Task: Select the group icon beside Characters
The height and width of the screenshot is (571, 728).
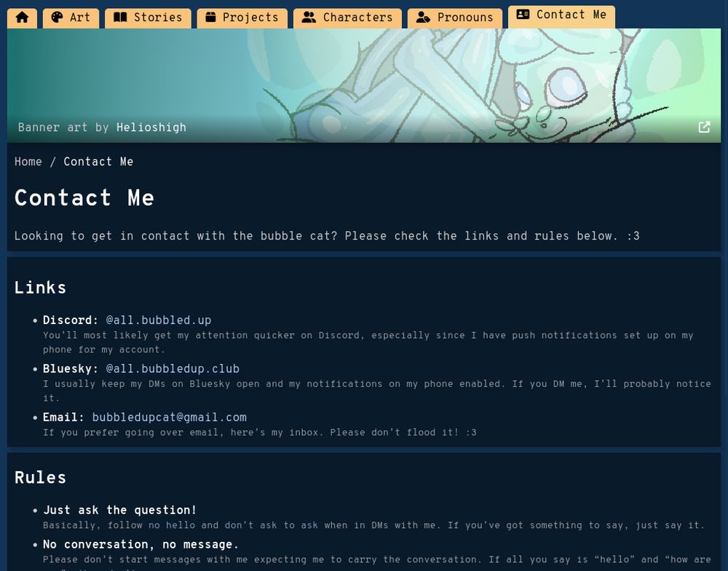Action: click(x=309, y=17)
